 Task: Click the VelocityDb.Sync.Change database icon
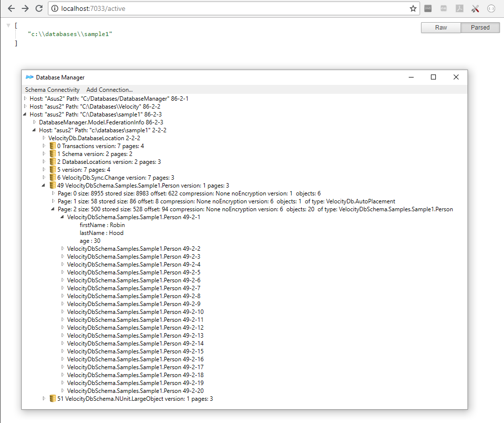click(x=53, y=177)
